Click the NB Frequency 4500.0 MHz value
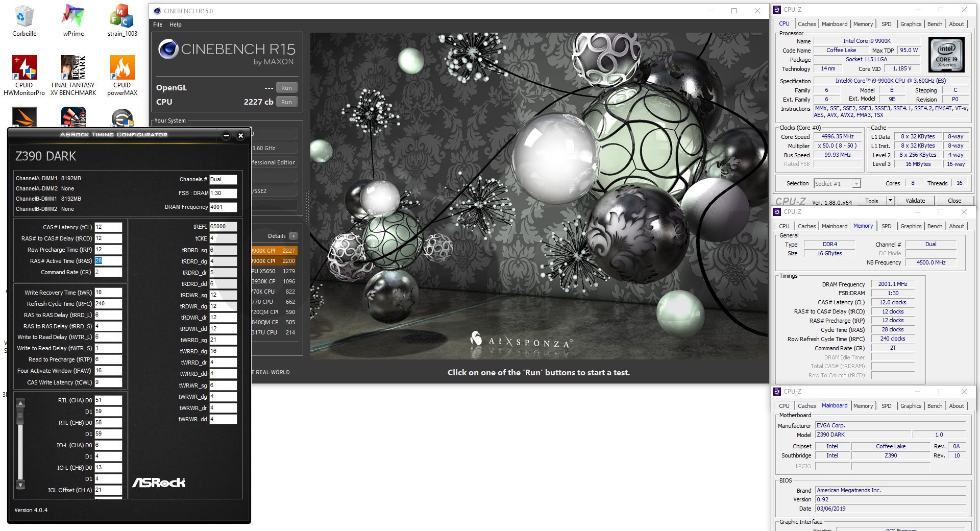Image resolution: width=980 pixels, height=531 pixels. coord(930,262)
